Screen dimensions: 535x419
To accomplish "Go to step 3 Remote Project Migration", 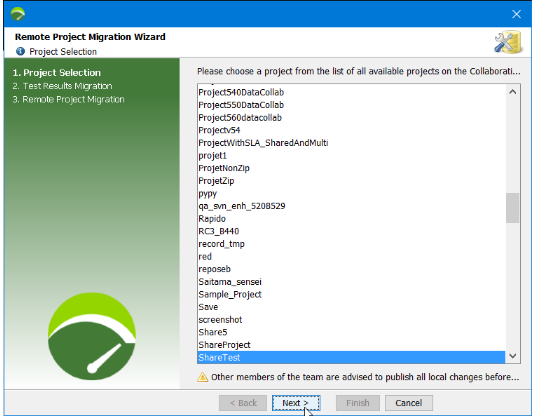I will click(x=68, y=99).
